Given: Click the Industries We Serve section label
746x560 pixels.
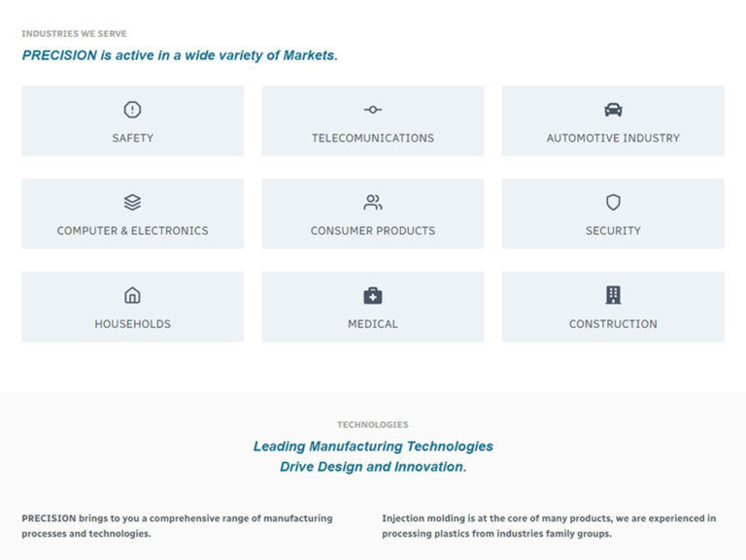Looking at the screenshot, I should [74, 34].
